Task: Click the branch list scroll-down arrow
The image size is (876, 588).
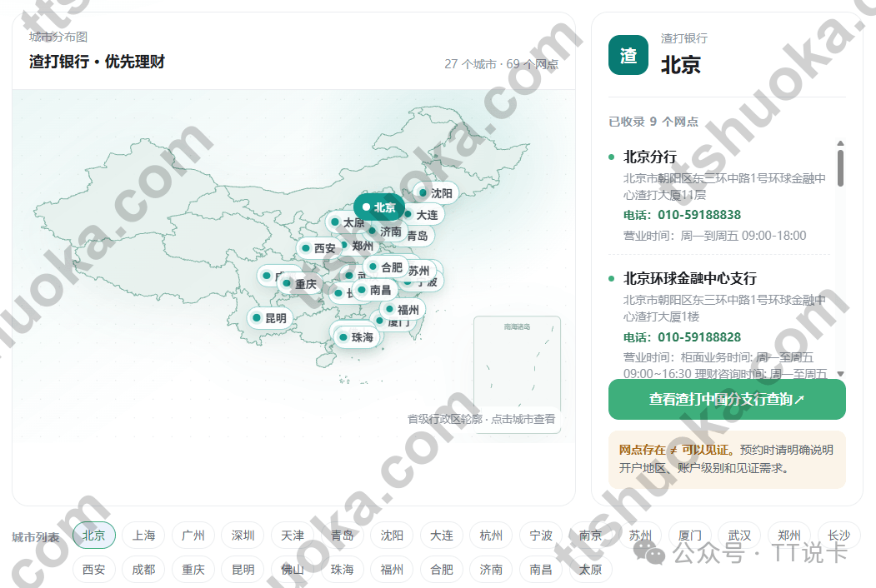Action: click(x=840, y=374)
